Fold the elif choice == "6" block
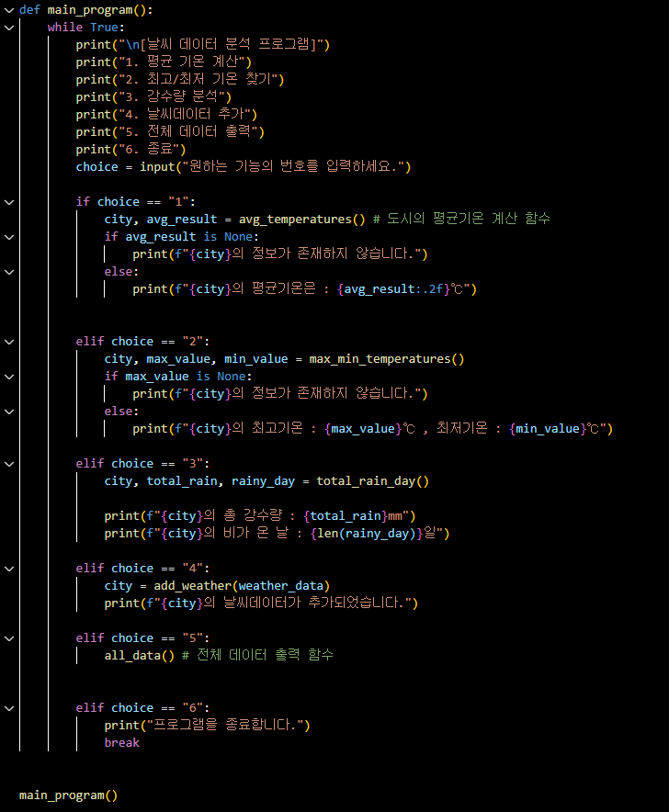This screenshot has height=812, width=669. [x=9, y=708]
